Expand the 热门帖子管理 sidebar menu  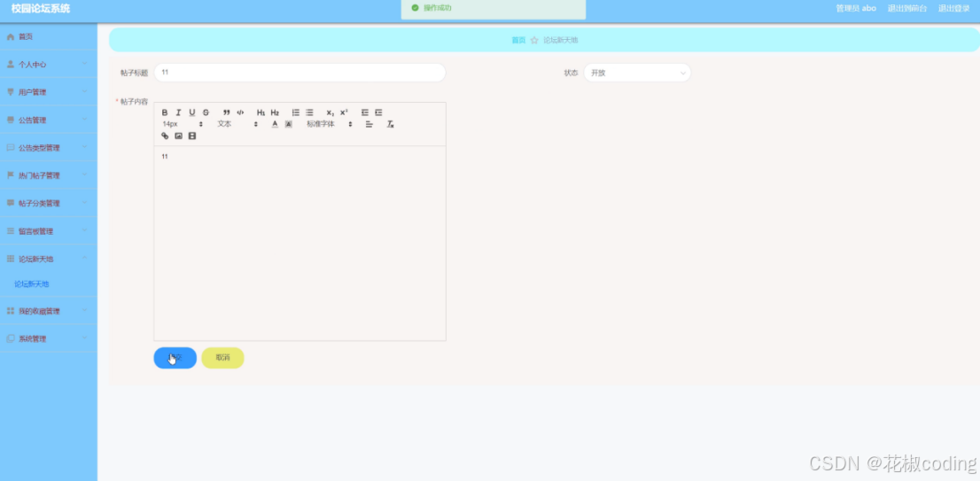[x=49, y=175]
